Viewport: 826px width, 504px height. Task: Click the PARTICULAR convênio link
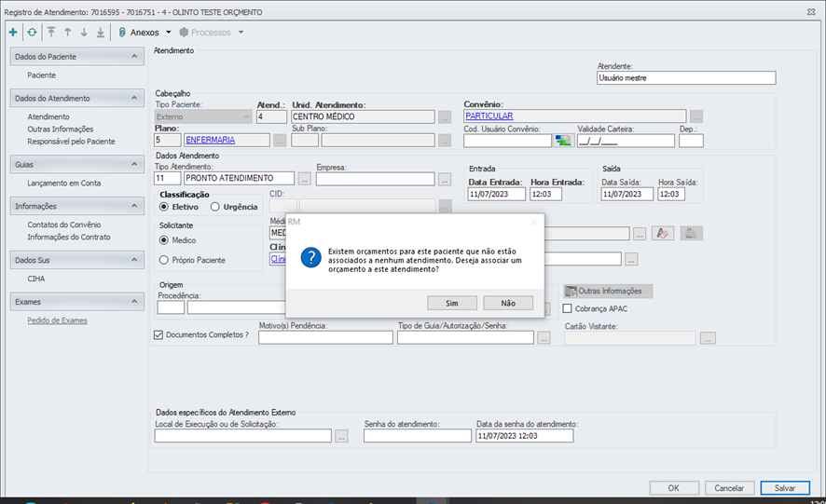(489, 116)
